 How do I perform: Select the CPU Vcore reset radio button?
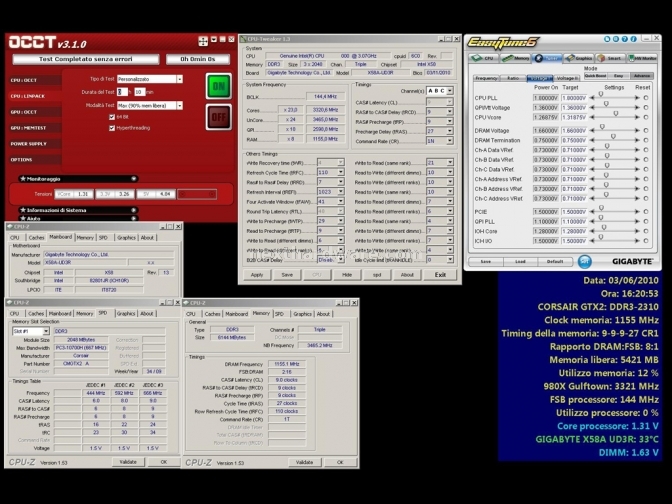646,117
